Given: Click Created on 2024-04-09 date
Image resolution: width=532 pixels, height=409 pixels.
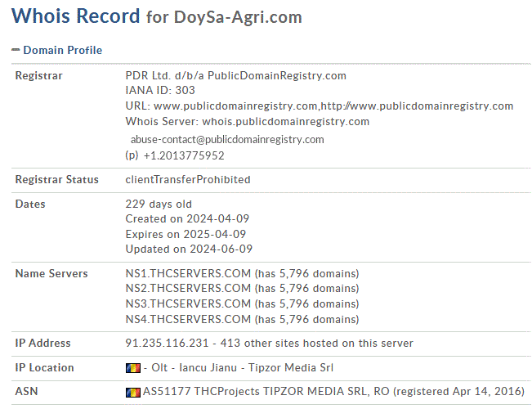Looking at the screenshot, I should [x=187, y=218].
